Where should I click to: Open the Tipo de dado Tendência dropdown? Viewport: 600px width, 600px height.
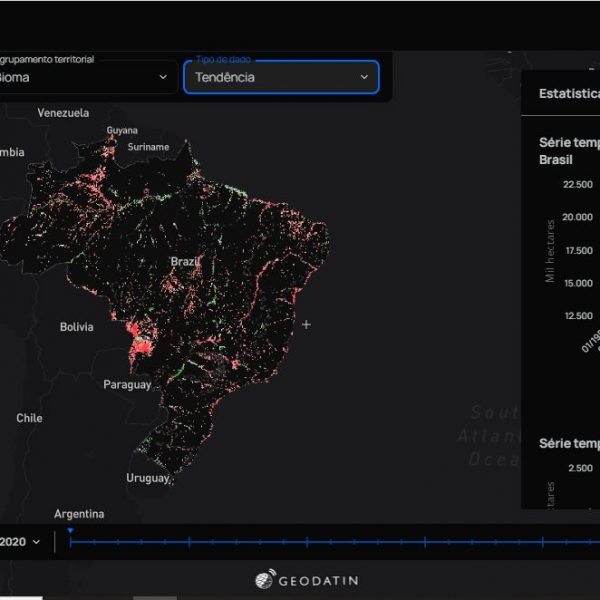(x=281, y=77)
